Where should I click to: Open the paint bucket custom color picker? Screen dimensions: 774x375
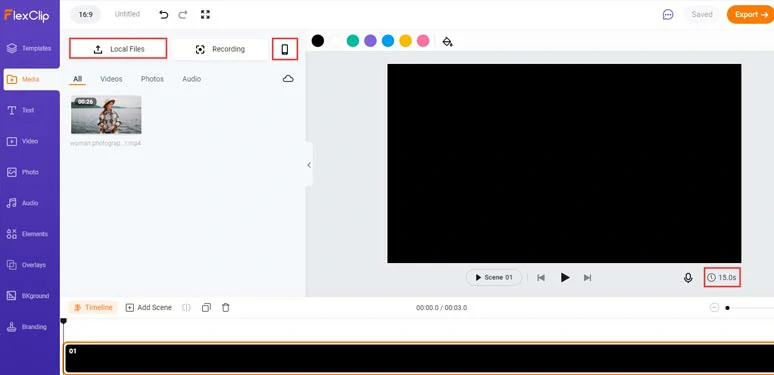coord(447,41)
